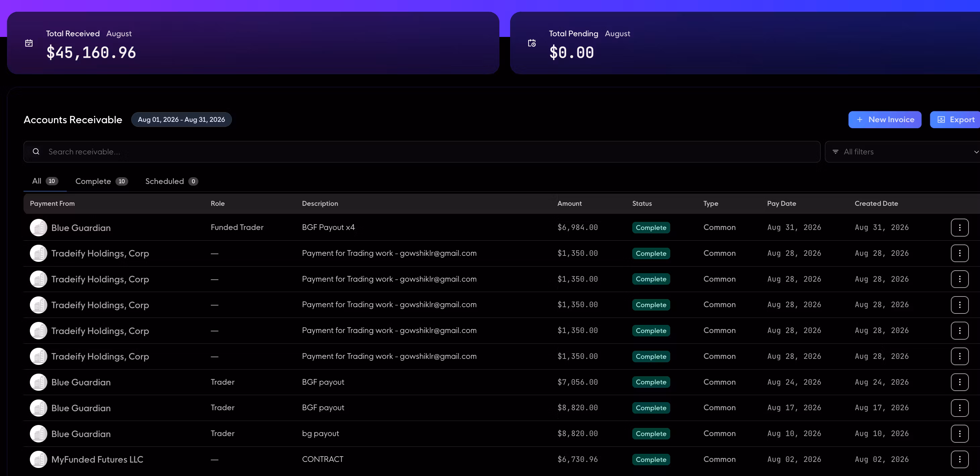Viewport: 980px width, 476px height.
Task: Switch to the Complete tab
Action: pyautogui.click(x=102, y=181)
